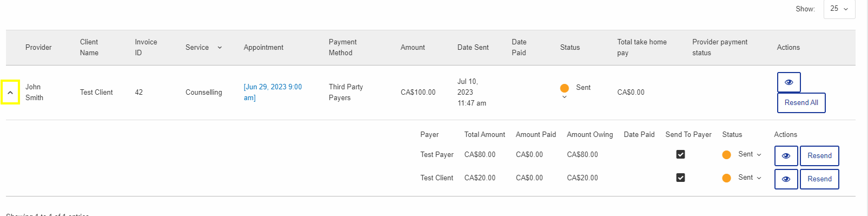Viewport: 868px width, 216px height.
Task: Expand the main invoice status chevron below Sent
Action: 565,97
